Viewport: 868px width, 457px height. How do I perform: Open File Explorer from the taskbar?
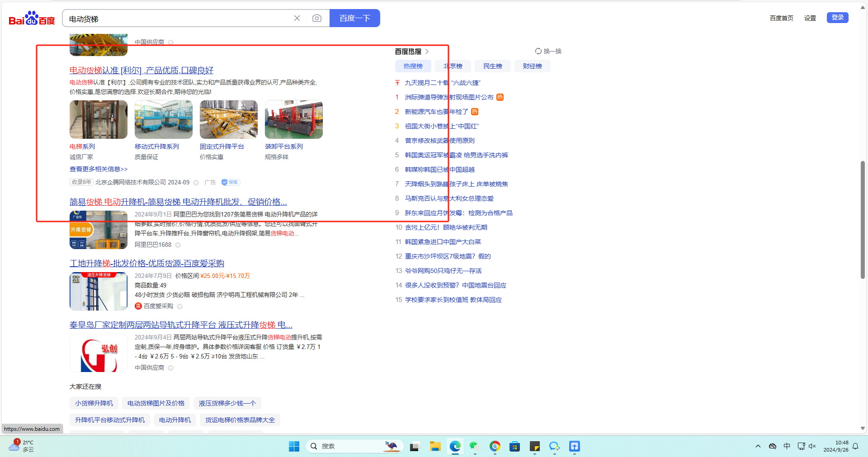[x=435, y=447]
